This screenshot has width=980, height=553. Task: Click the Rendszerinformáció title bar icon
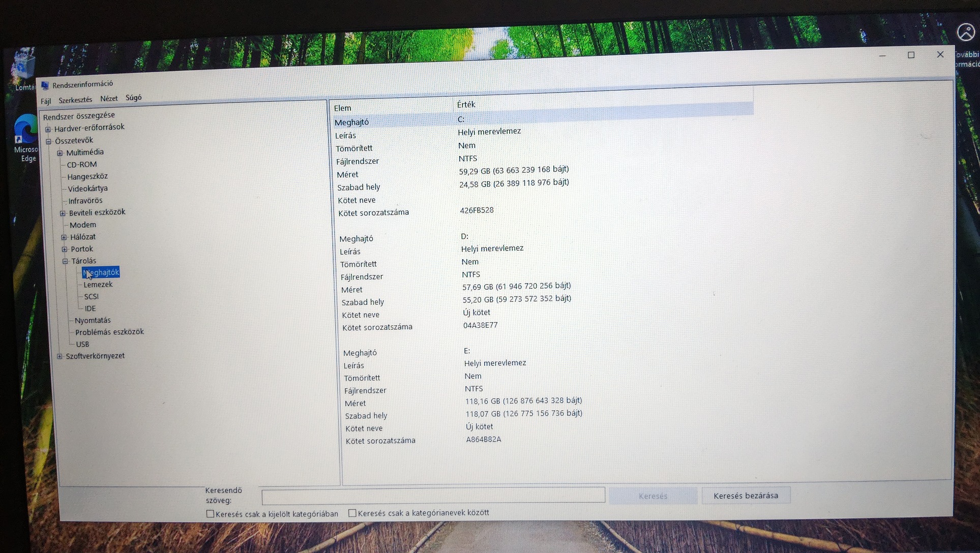click(45, 85)
